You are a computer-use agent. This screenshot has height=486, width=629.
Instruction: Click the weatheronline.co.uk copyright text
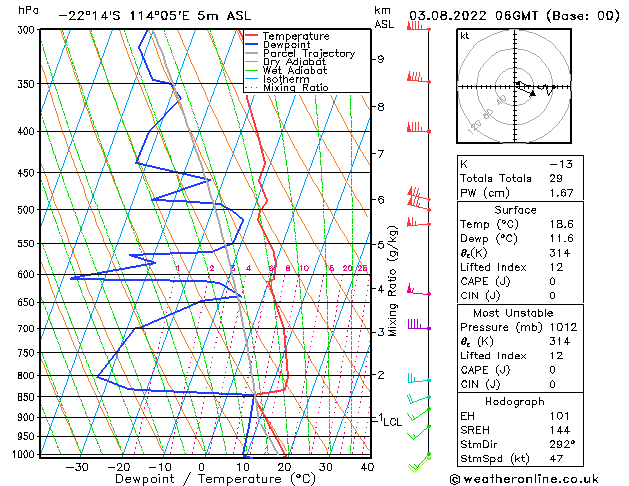tap(524, 479)
